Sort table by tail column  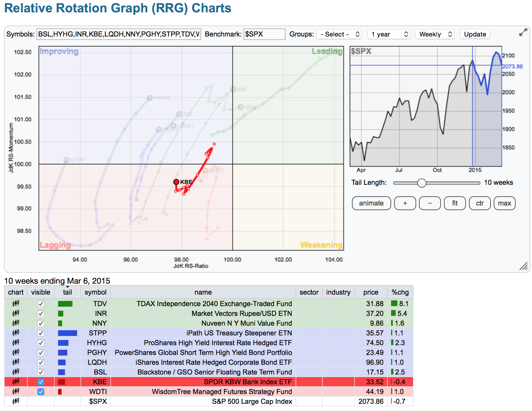pyautogui.click(x=68, y=292)
